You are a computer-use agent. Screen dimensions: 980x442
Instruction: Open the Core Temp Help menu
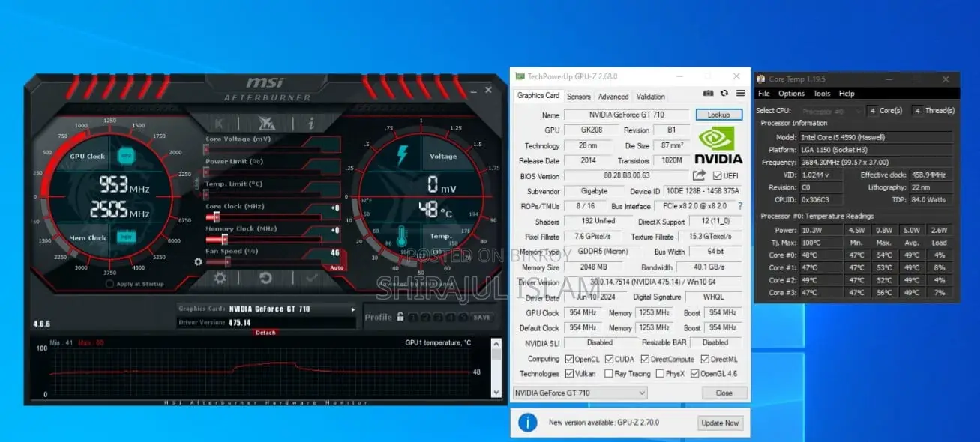(x=847, y=94)
